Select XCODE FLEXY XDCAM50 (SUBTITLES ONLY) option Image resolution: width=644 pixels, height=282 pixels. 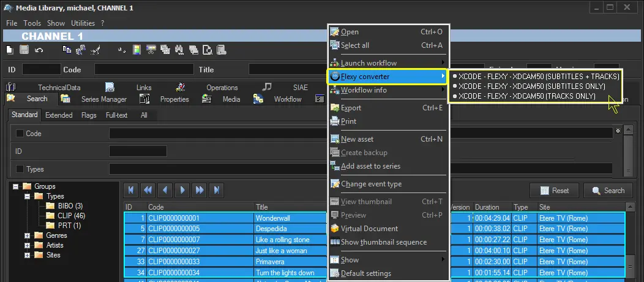point(531,86)
